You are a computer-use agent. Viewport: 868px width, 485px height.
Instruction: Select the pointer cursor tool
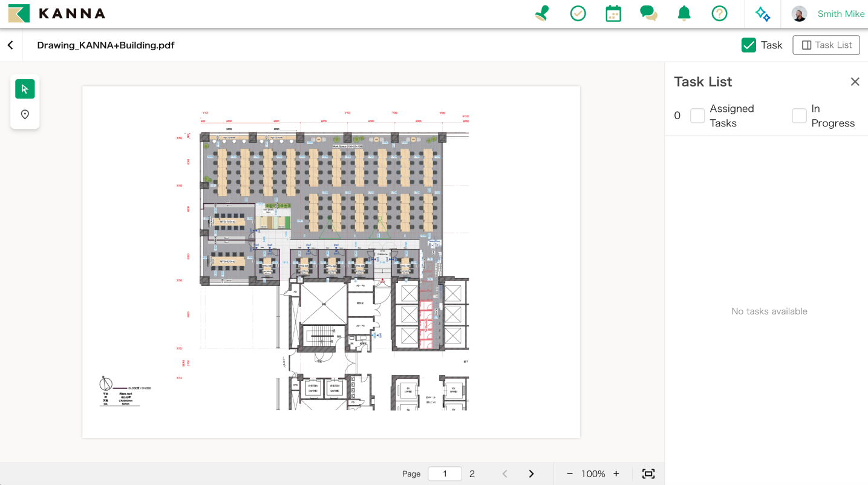[25, 89]
